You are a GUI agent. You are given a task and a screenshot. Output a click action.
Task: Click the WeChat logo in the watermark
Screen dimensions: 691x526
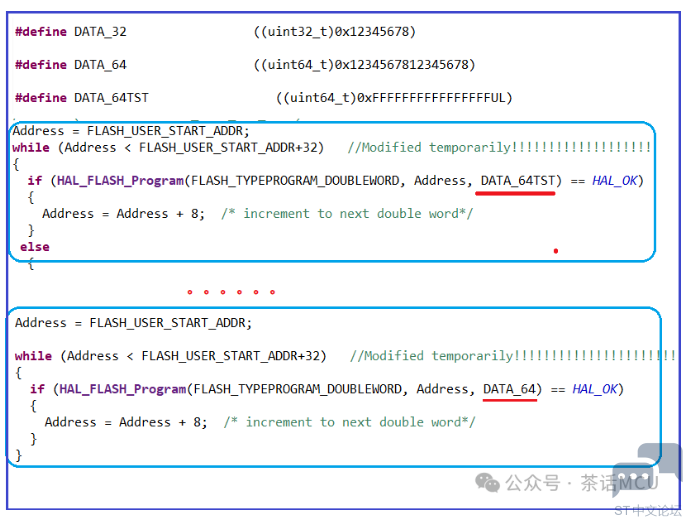[x=488, y=483]
